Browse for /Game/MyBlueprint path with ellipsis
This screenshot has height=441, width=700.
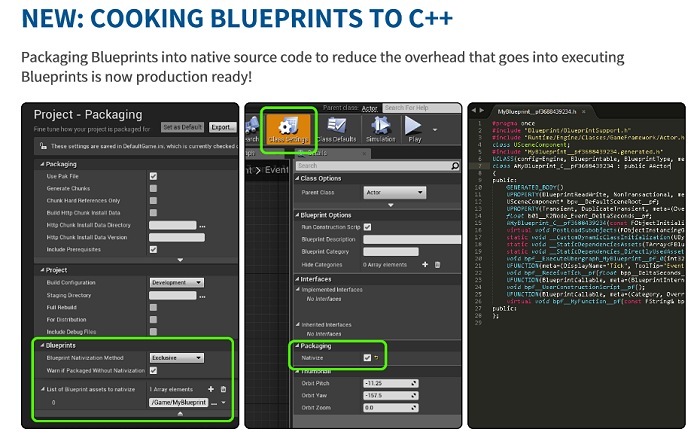tap(214, 403)
